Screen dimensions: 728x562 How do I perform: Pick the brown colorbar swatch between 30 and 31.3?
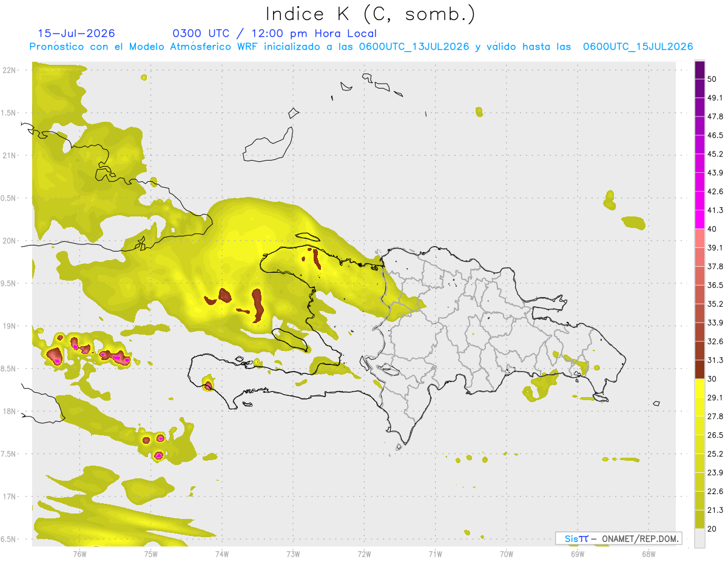[699, 369]
